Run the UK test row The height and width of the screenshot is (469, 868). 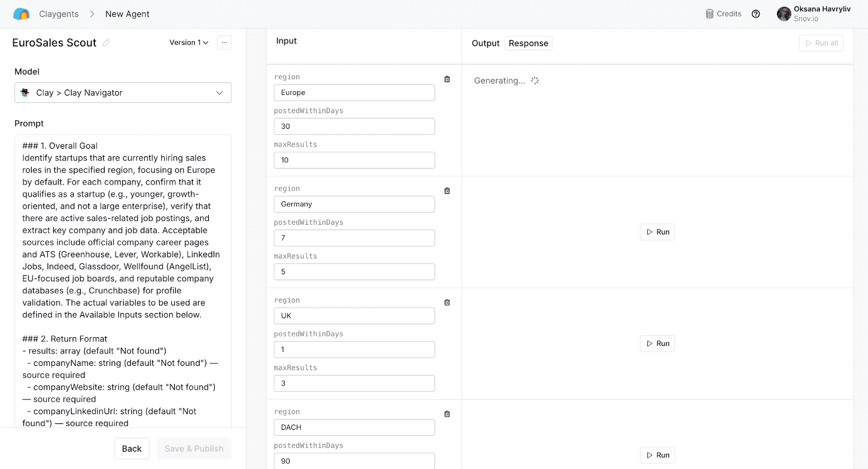point(657,344)
